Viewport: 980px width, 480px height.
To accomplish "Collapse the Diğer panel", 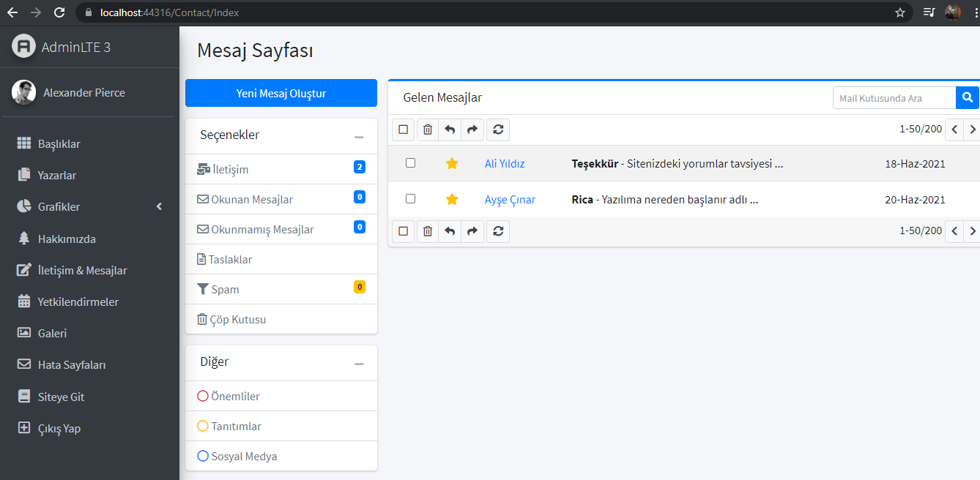I will point(359,364).
